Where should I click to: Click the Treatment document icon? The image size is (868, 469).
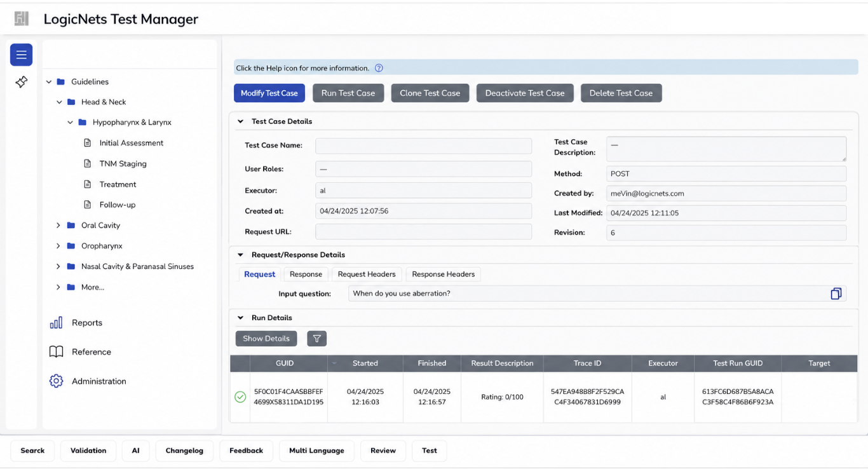88,184
